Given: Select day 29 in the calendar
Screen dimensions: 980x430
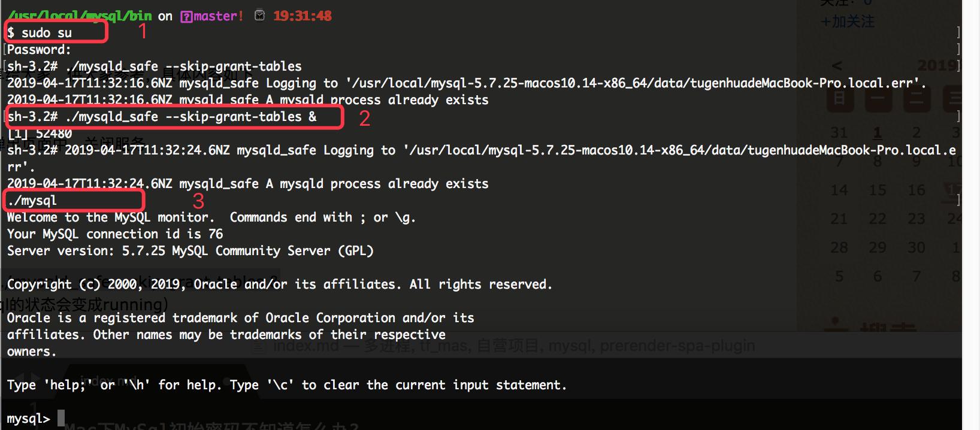Looking at the screenshot, I should coord(878,248).
